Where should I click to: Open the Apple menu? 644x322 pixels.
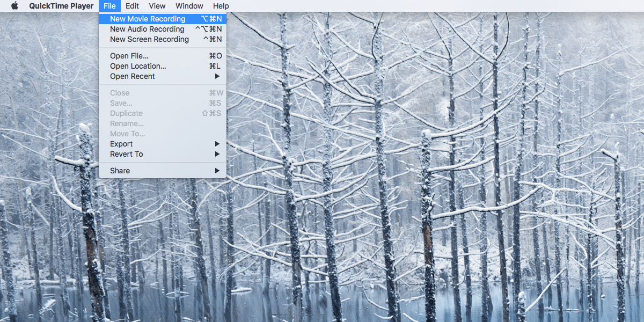click(14, 6)
